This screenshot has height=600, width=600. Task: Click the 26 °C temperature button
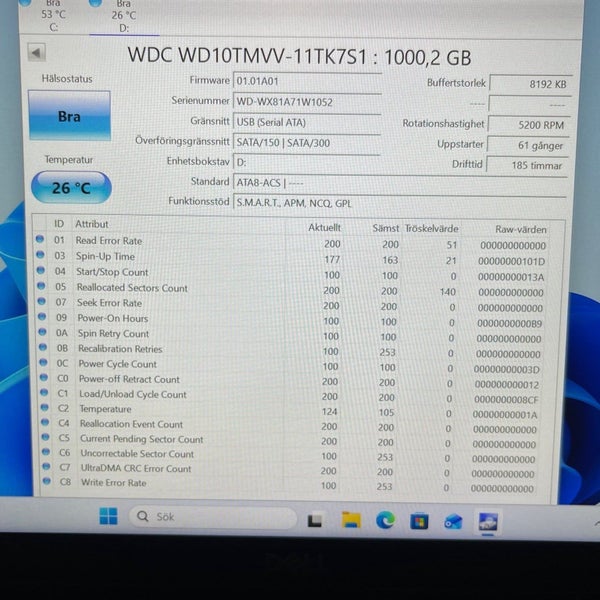point(71,188)
